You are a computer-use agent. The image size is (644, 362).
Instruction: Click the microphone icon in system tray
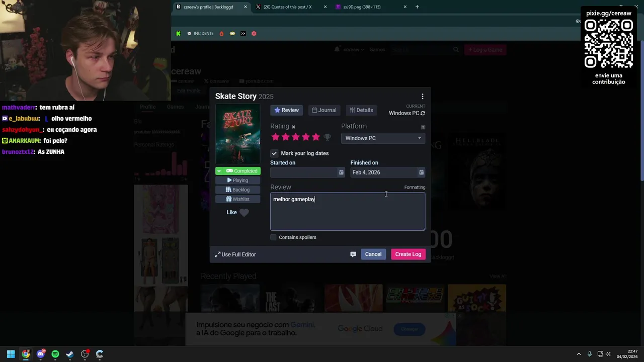[x=590, y=354]
